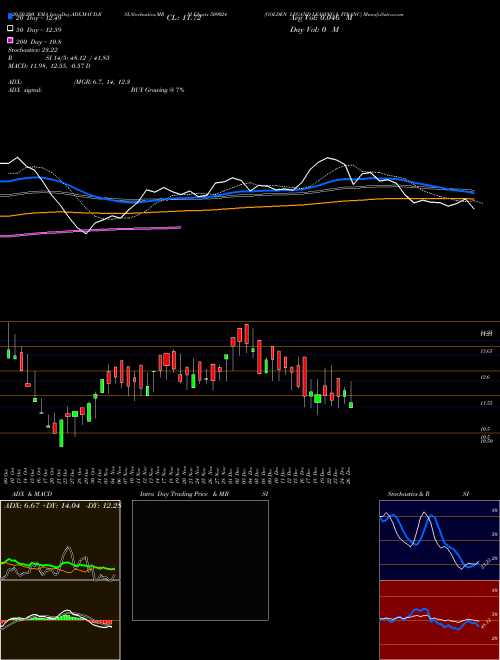The width and height of the screenshot is (500, 660).
Task: Click the orange moving average line
Action: 237,207
